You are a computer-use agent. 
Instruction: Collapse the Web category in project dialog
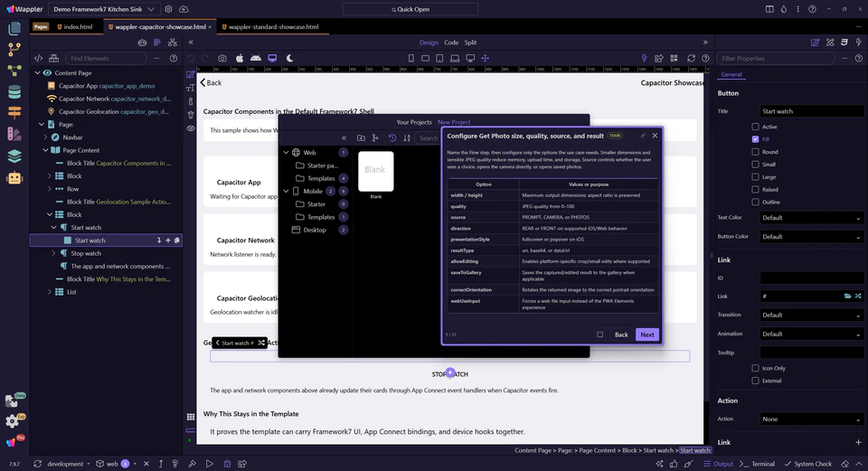coord(287,152)
